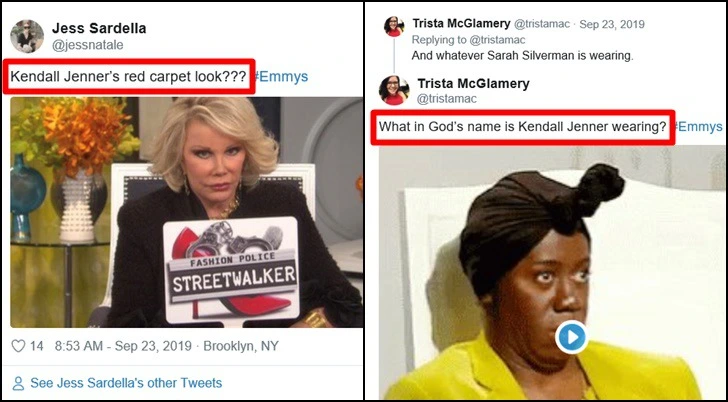This screenshot has width=728, height=402.
Task: Click Trista McGlamery's larger profile avatar
Action: tap(394, 90)
